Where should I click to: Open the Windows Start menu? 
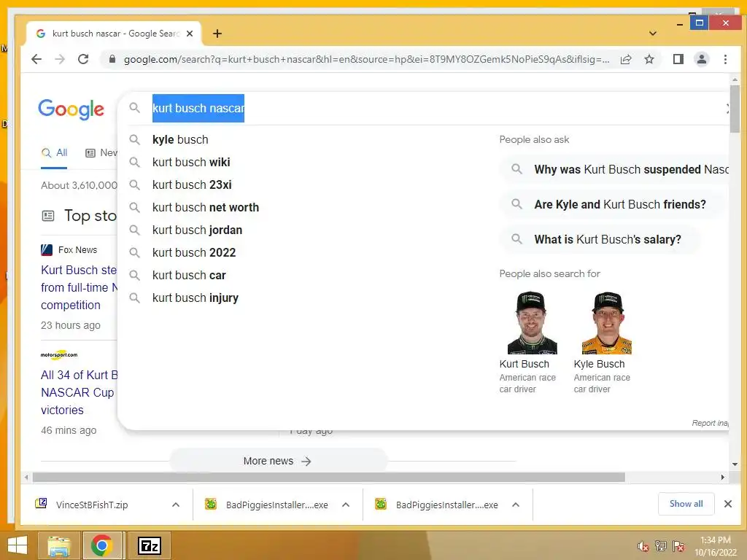point(18,545)
